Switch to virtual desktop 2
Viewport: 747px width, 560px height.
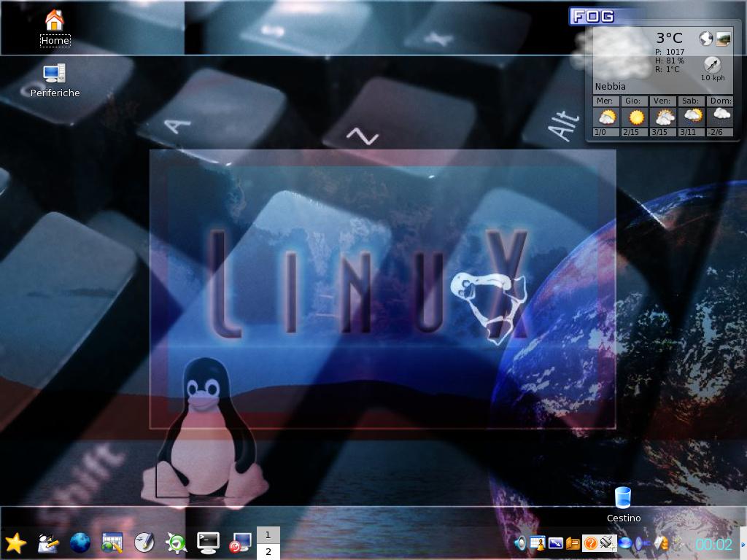pyautogui.click(x=268, y=551)
